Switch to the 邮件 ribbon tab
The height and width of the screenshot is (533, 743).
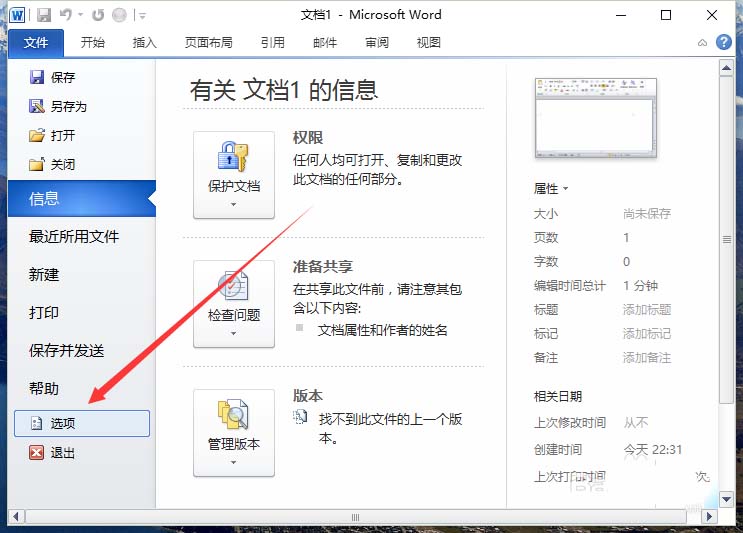coord(325,43)
